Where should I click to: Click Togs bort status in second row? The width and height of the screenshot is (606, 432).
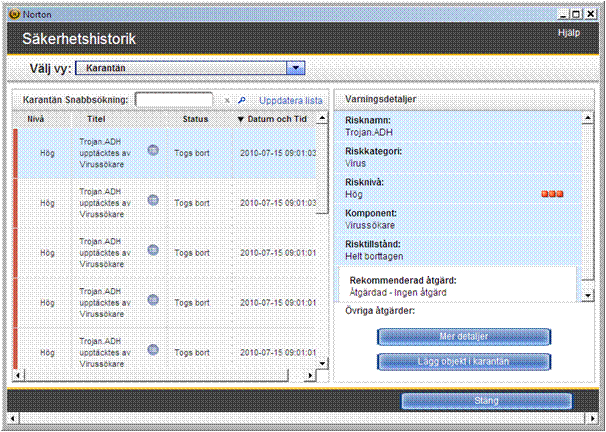[x=192, y=203]
